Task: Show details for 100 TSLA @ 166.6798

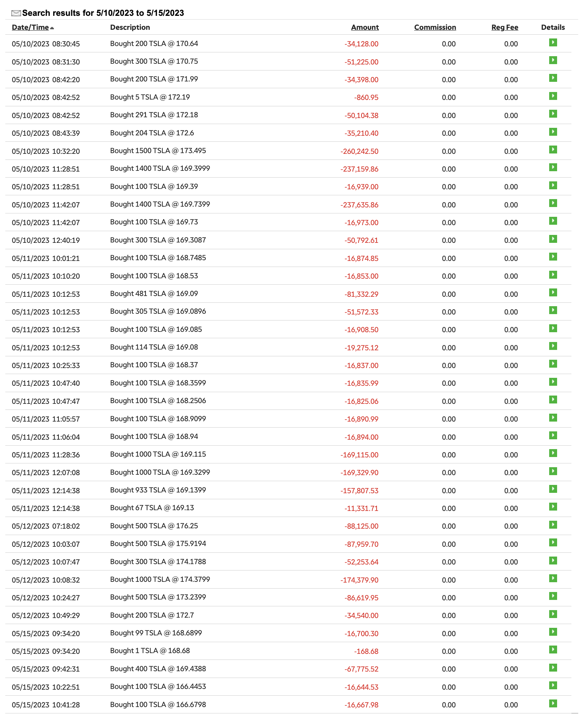Action: click(553, 703)
